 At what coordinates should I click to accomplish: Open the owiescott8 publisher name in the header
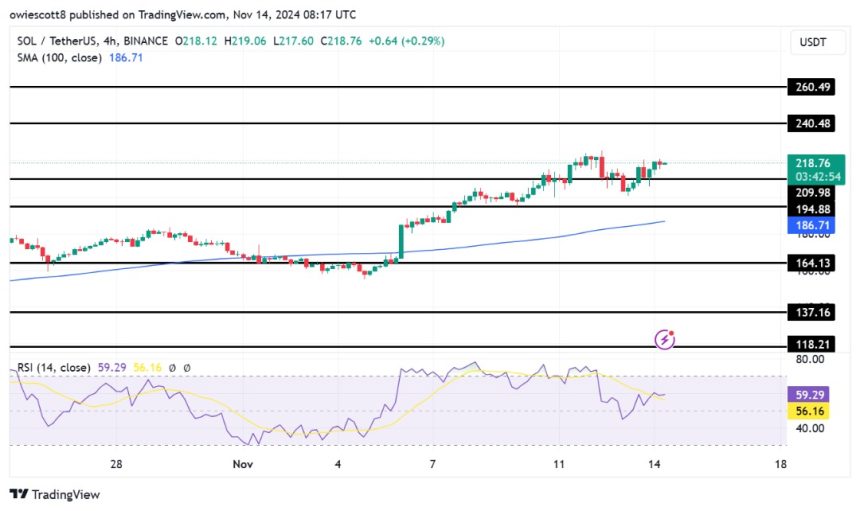coord(44,14)
